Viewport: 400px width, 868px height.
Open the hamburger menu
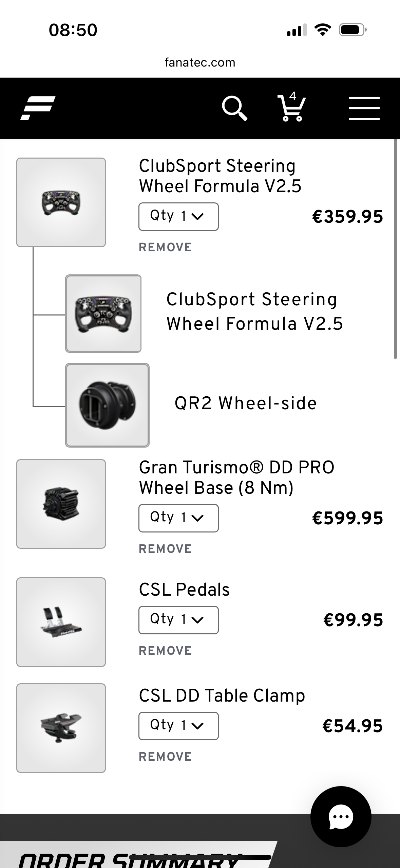364,108
